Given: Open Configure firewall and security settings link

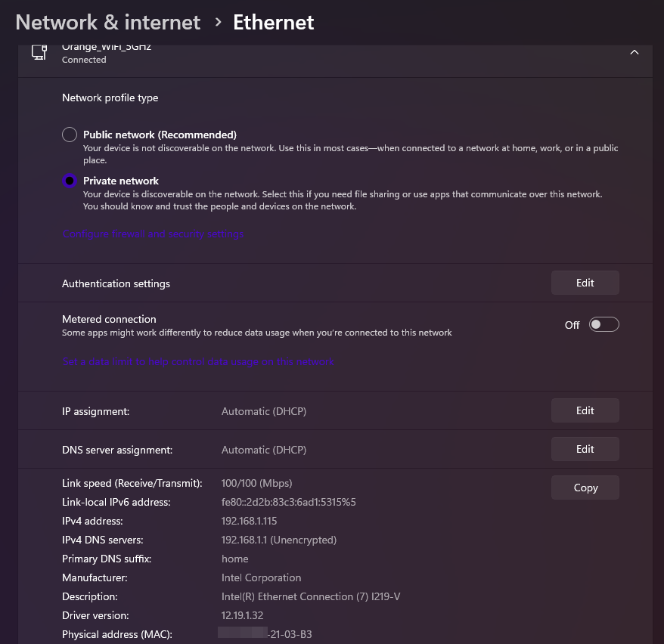Looking at the screenshot, I should (153, 234).
